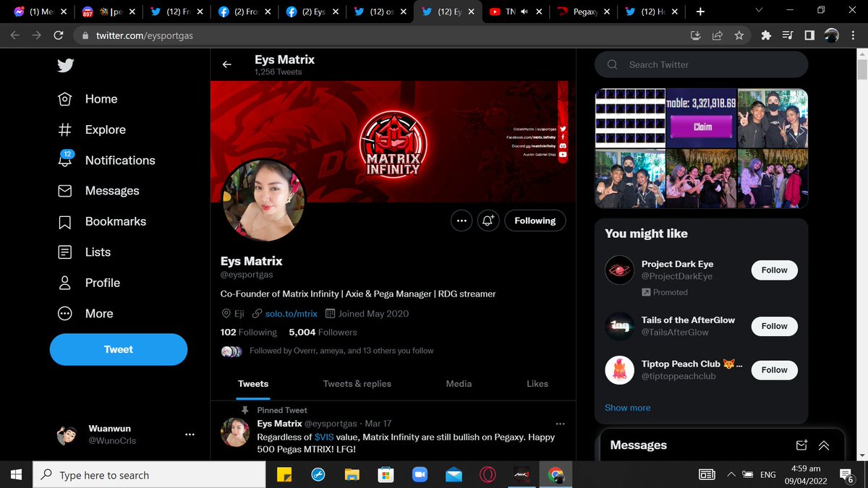Open Followed by Overrr, ameya and others
The height and width of the screenshot is (488, 868).
(341, 351)
